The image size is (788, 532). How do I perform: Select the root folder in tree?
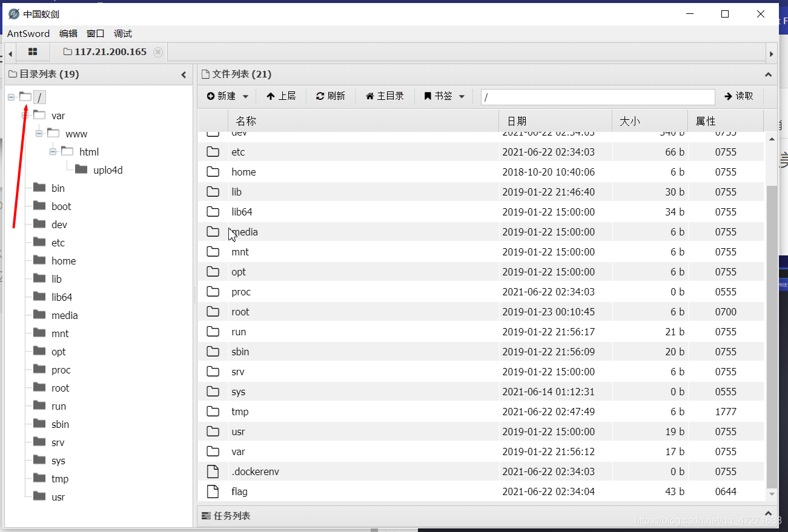click(61, 388)
